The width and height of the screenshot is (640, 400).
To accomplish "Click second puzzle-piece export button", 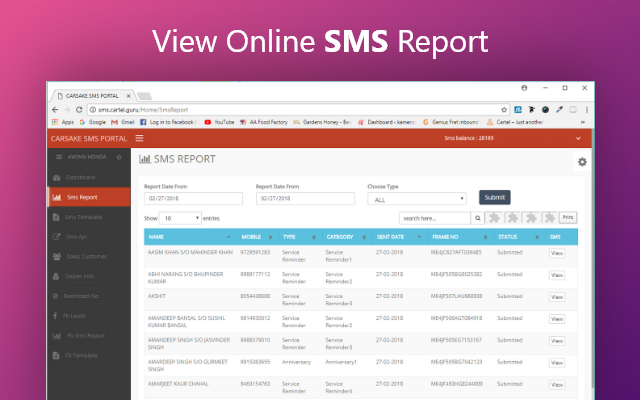I will (513, 218).
